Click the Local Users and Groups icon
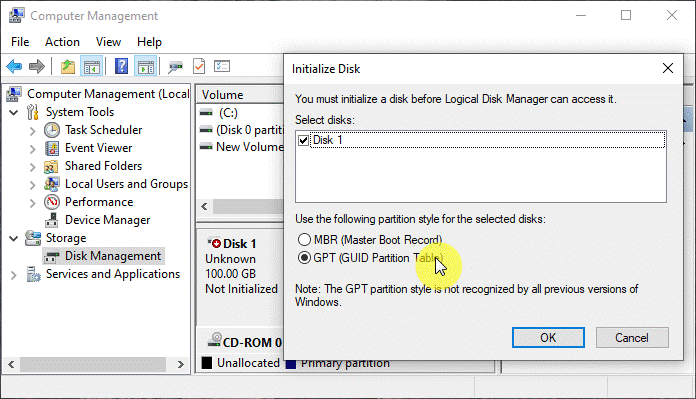Viewport: 696px width, 399px height. click(x=52, y=184)
